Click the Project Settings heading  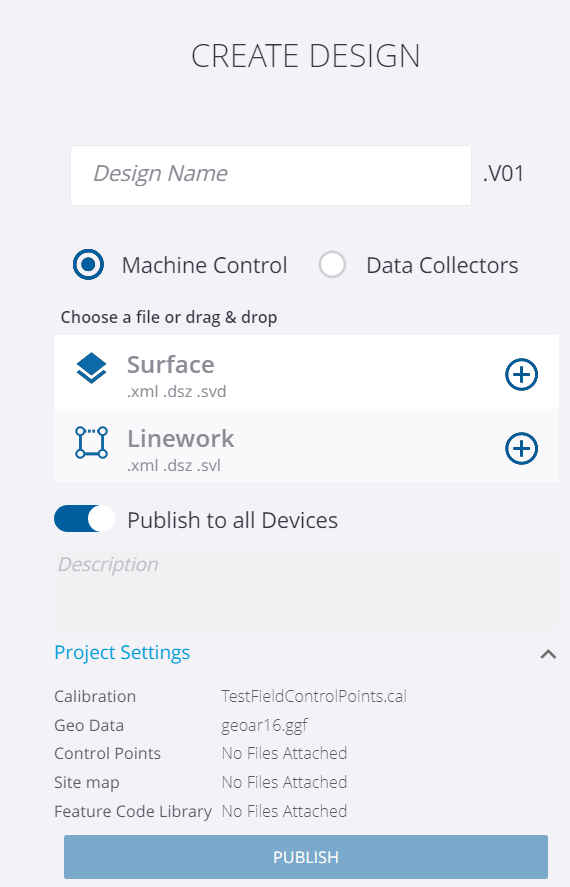[122, 652]
